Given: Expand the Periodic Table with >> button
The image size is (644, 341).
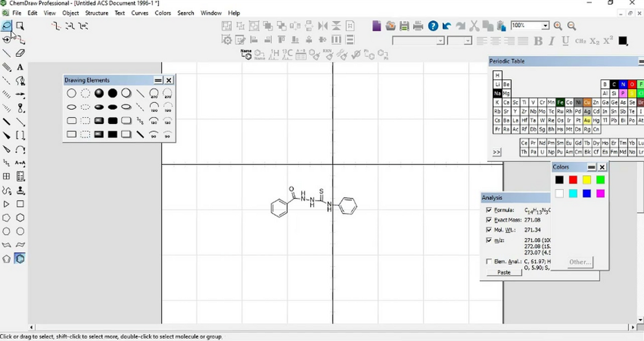Looking at the screenshot, I should click(x=496, y=152).
